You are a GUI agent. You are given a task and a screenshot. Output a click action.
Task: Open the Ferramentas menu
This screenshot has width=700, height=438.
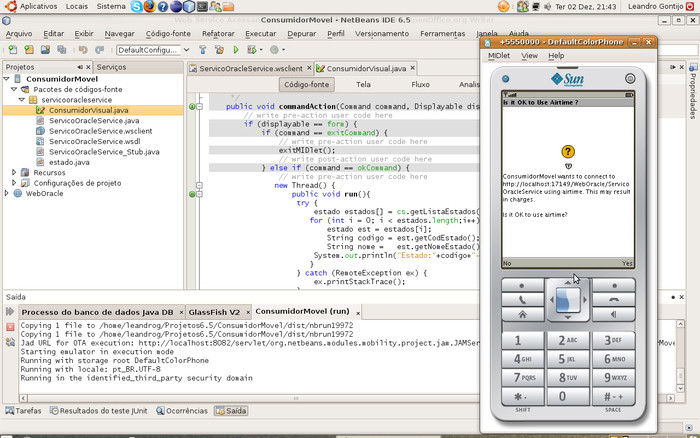(x=442, y=33)
